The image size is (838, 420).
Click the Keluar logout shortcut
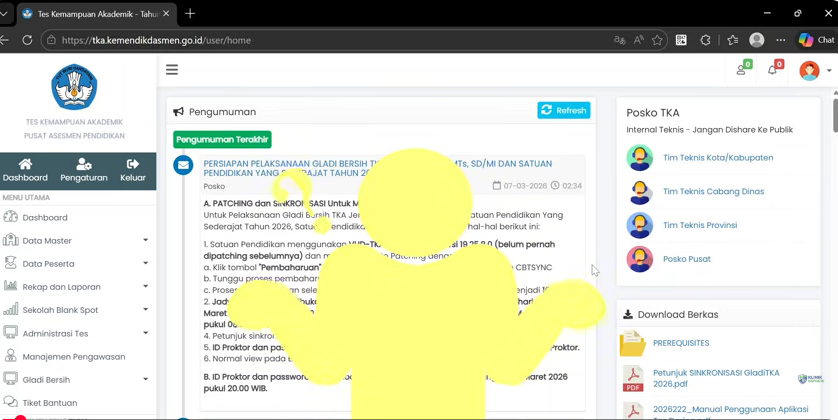pos(133,170)
